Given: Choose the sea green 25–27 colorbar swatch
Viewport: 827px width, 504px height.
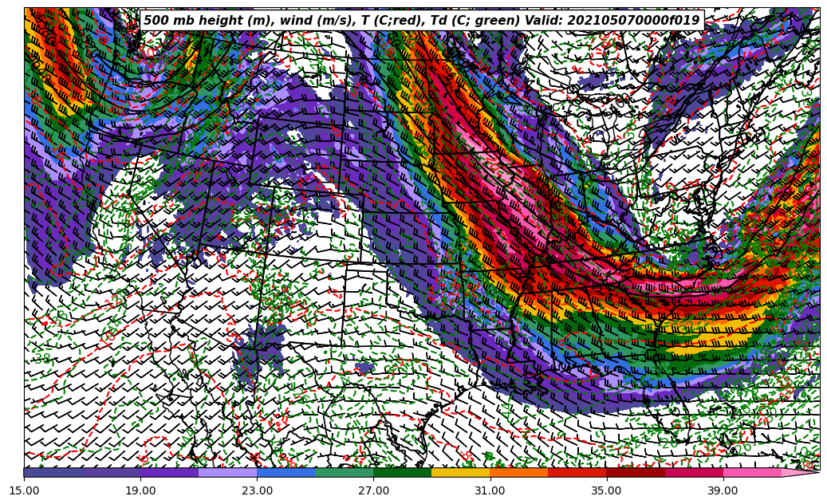Looking at the screenshot, I should (x=344, y=472).
